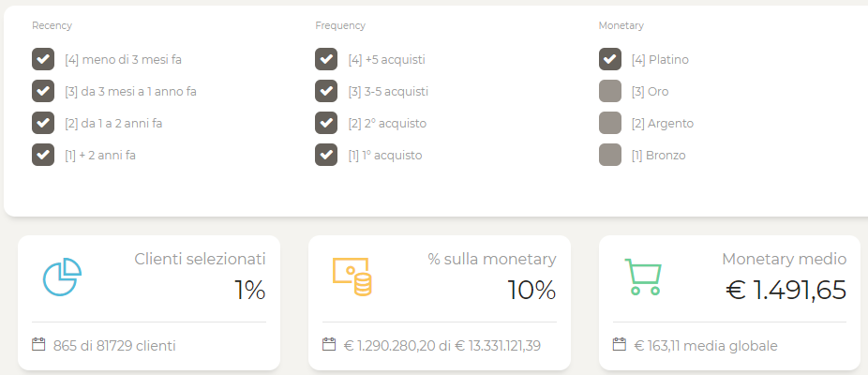868x375 pixels.
Task: Click calendar icon beside 865 di 81729 clienti
Action: [x=38, y=345]
